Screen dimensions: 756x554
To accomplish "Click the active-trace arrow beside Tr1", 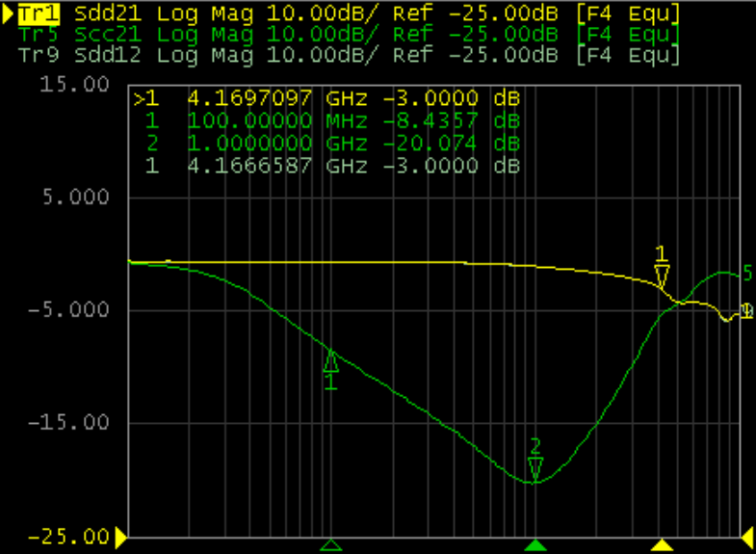I will [9, 13].
